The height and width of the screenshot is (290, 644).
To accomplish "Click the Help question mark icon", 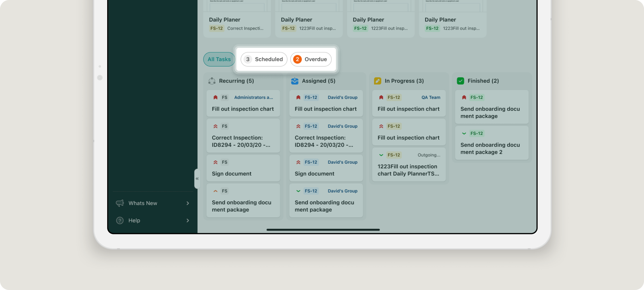I will point(120,220).
